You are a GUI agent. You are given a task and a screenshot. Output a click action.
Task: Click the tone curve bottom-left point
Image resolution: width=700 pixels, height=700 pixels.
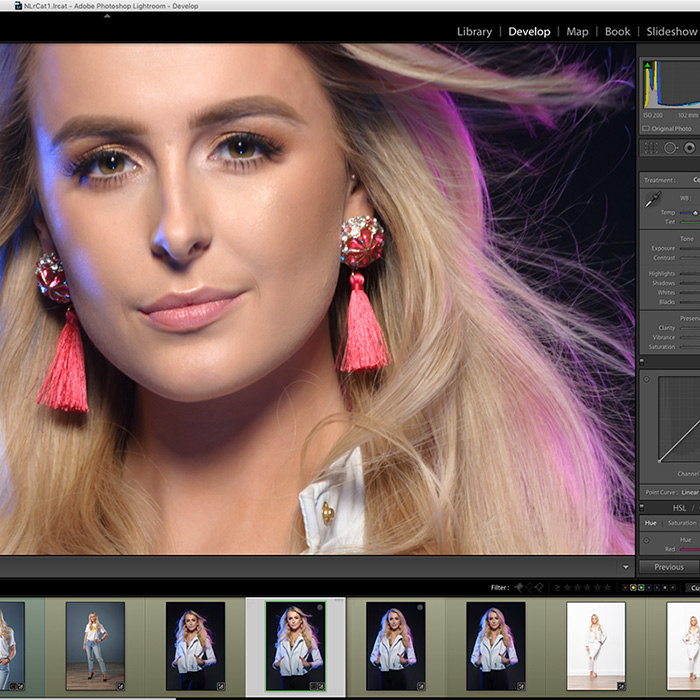(x=659, y=461)
